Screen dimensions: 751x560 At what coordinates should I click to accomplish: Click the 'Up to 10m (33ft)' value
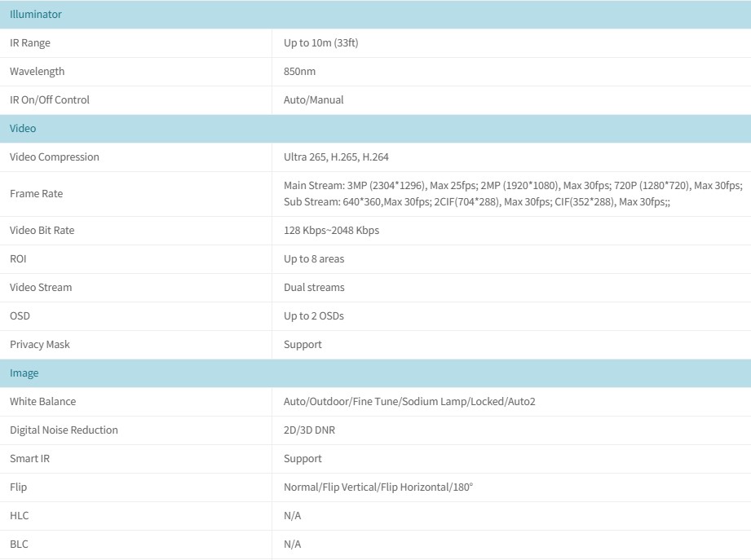point(320,43)
